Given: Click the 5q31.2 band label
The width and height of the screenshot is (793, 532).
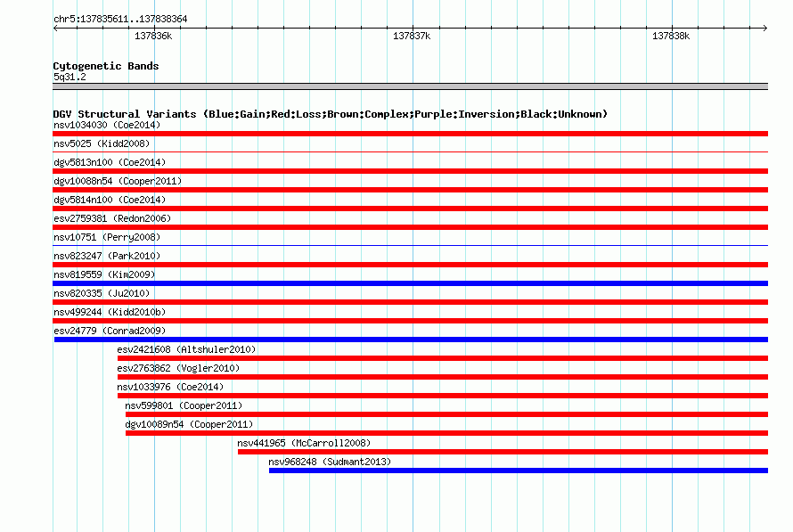Looking at the screenshot, I should coord(69,77).
